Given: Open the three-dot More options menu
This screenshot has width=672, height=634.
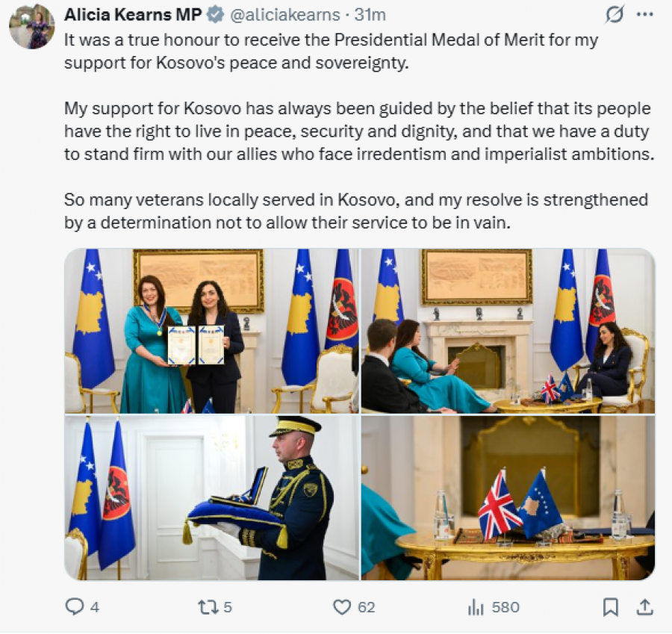Looking at the screenshot, I should 644,14.
